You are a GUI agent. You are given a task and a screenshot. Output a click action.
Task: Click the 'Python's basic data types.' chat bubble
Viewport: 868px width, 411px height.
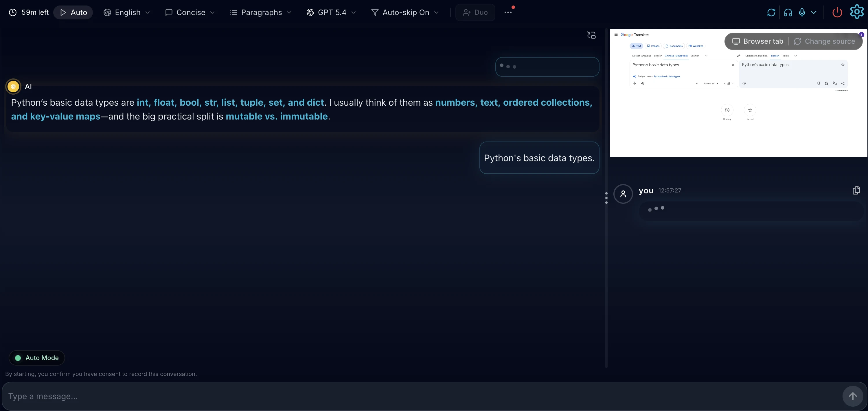pyautogui.click(x=539, y=158)
